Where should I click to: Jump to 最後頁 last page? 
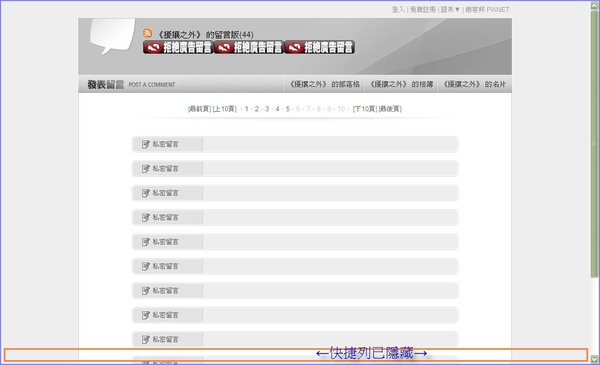[390, 109]
